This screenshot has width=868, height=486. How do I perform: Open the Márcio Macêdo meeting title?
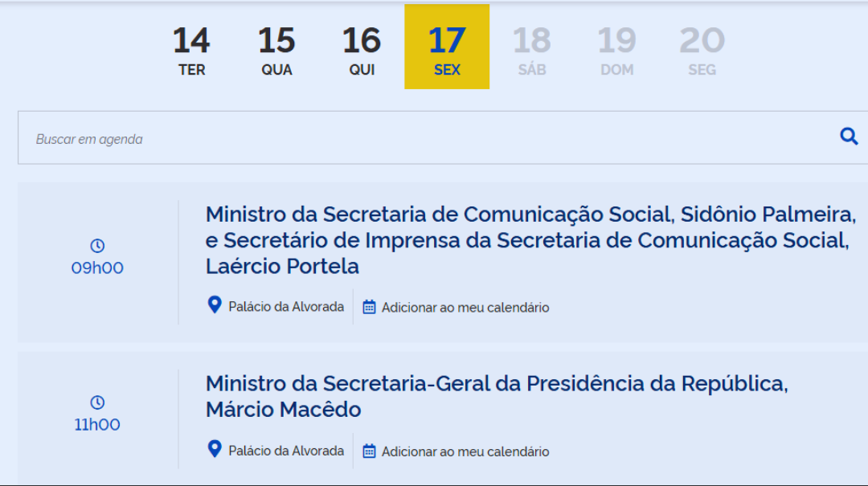pyautogui.click(x=496, y=396)
